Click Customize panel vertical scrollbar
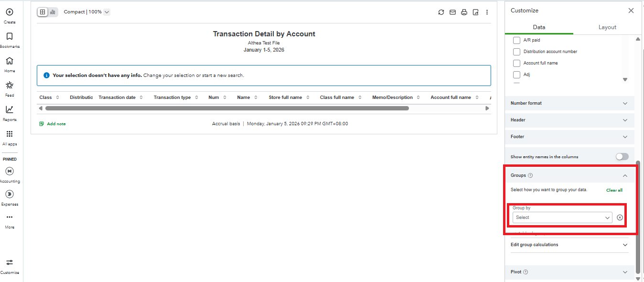The height and width of the screenshot is (282, 644). 638,218
